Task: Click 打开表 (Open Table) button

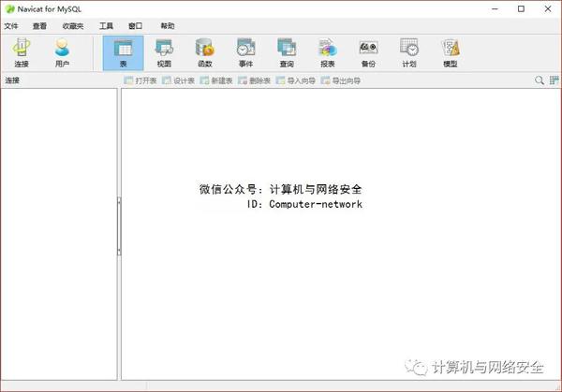Action: tap(140, 80)
